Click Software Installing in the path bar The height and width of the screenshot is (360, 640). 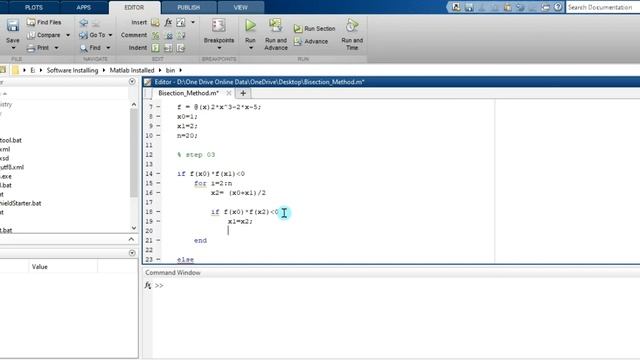click(x=72, y=70)
